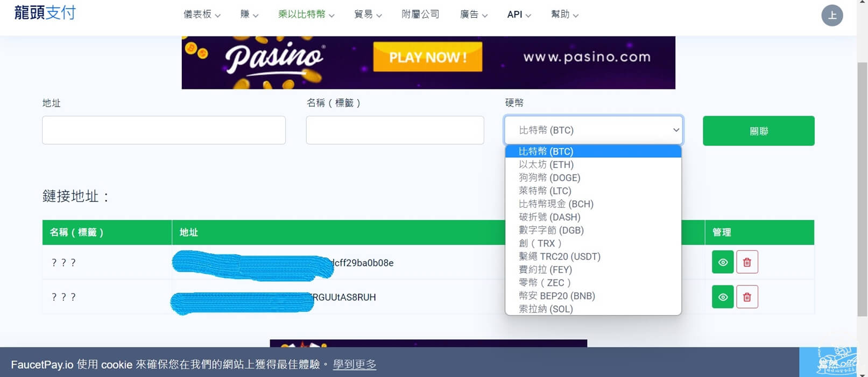Open the user avatar 上 menu
Viewport: 868px width, 377px height.
(x=832, y=15)
